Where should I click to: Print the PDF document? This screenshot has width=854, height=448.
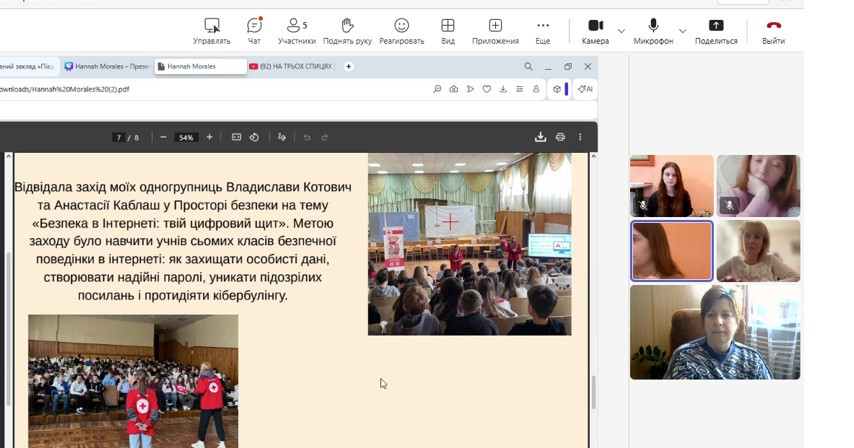(560, 137)
